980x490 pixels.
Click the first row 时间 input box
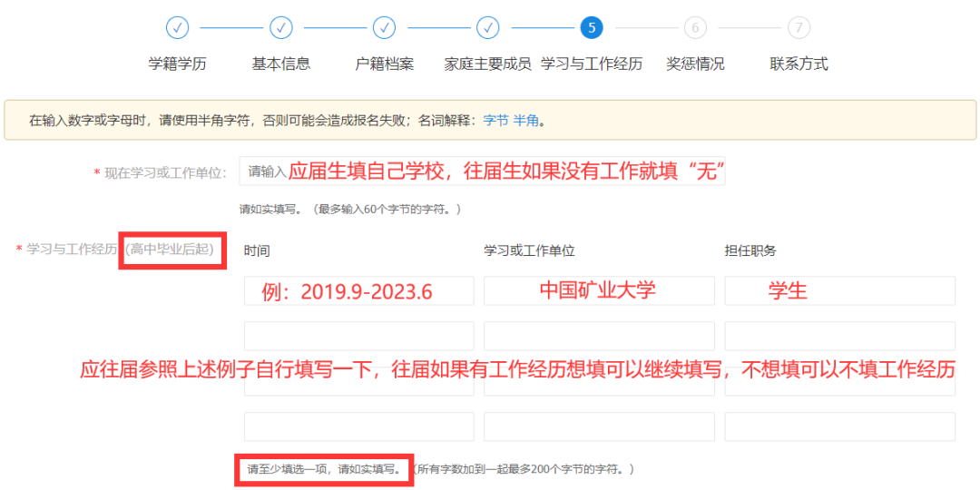(x=358, y=291)
